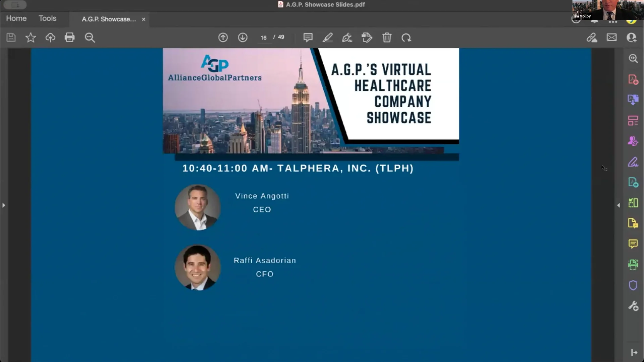Send the document by email
The height and width of the screenshot is (362, 644).
point(612,38)
